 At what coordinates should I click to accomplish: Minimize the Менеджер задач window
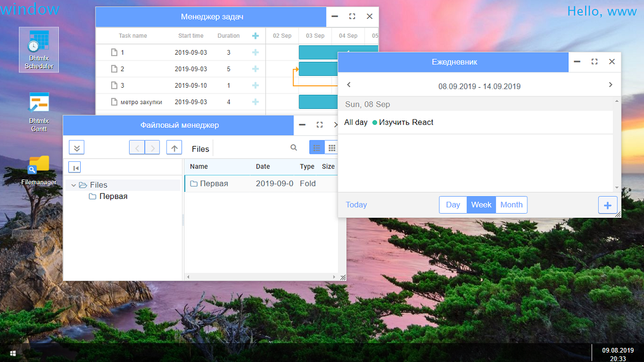(x=335, y=16)
